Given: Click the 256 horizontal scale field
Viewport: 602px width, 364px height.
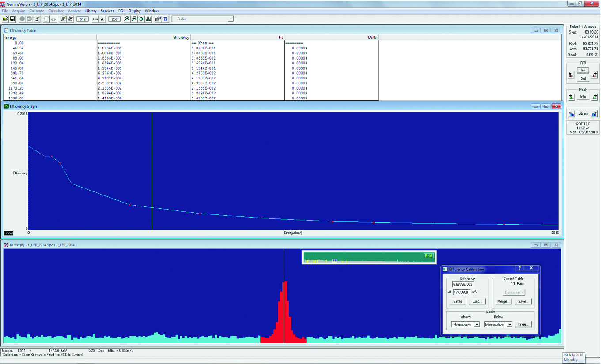Looking at the screenshot, I should [x=114, y=19].
